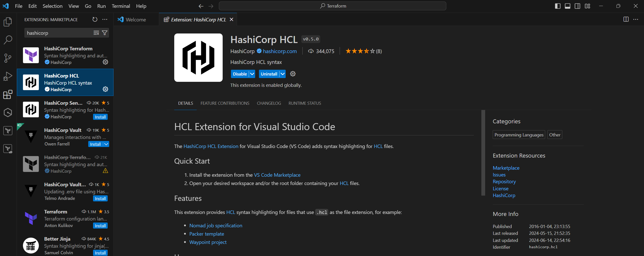Viewport: 644px width, 256px height.
Task: Open the Go menu
Action: pyautogui.click(x=88, y=6)
